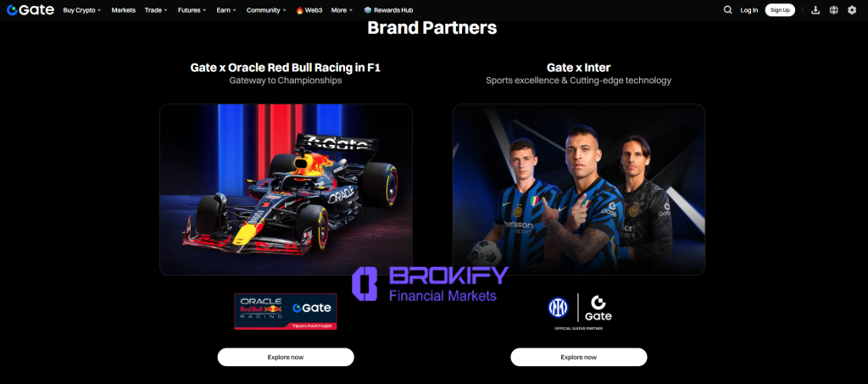Click the Web3 flame icon

pos(299,10)
